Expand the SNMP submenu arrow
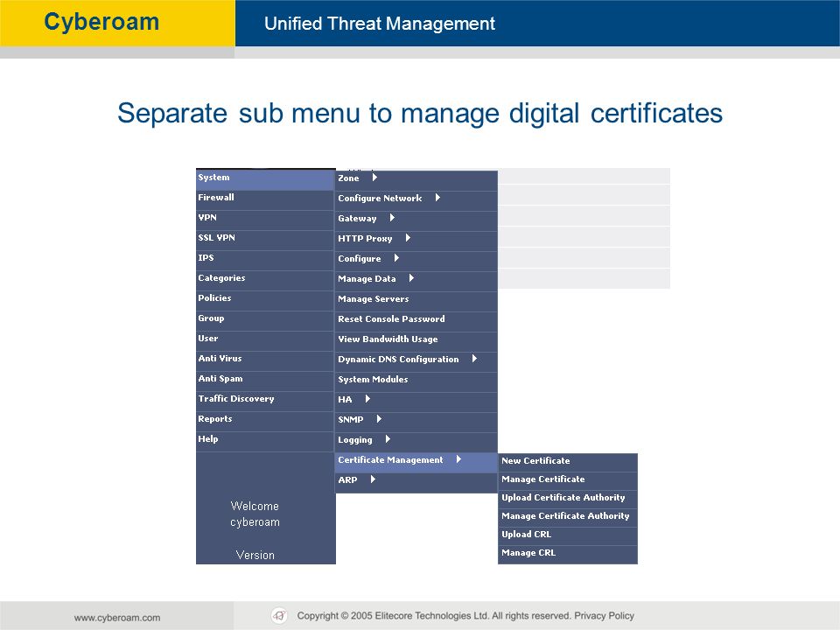840x630 pixels. (x=379, y=419)
